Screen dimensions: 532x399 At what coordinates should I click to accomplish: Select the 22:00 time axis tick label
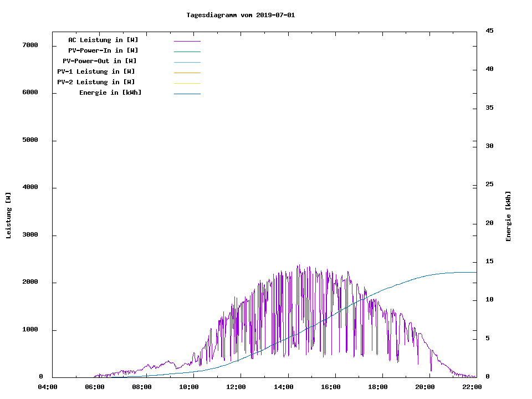click(x=473, y=387)
